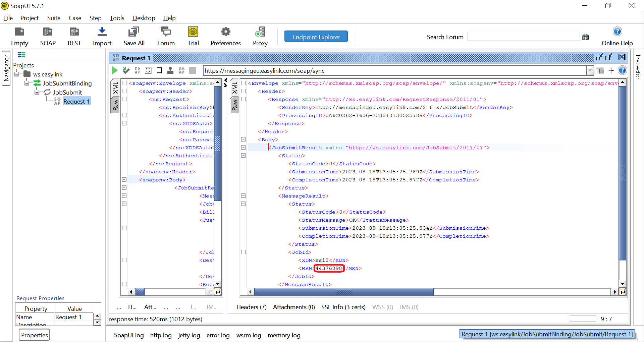Collapse the soapenv:Body fold toggle in request

point(124,180)
